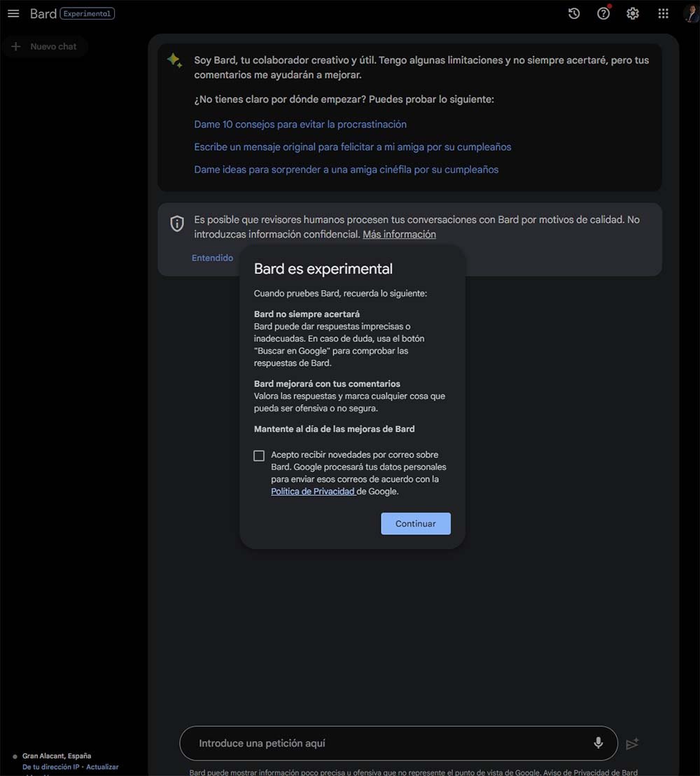Open the 'Más información' link

click(399, 234)
